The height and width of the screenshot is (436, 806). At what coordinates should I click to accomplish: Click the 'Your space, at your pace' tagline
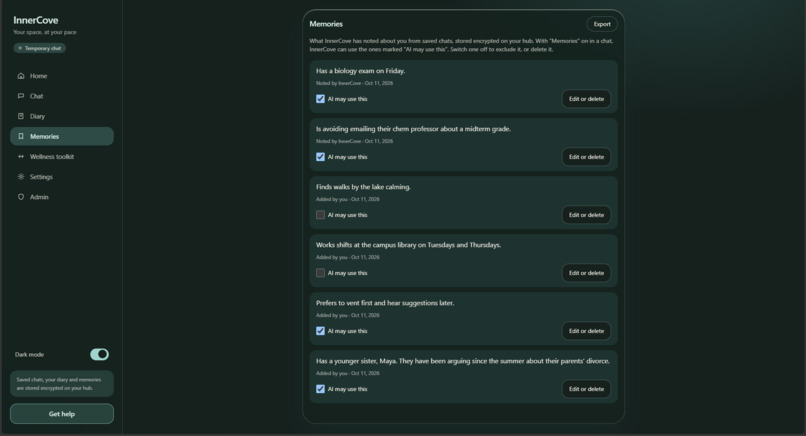(x=45, y=32)
